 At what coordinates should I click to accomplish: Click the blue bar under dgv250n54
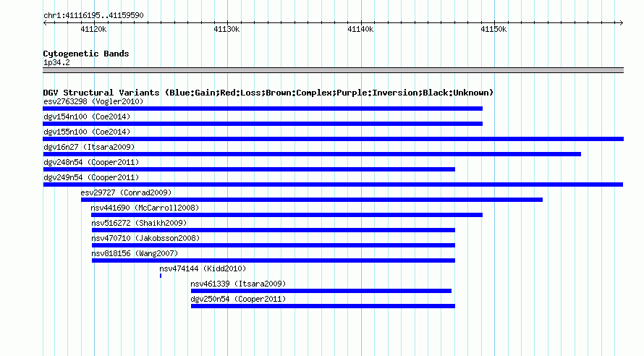tap(323, 306)
